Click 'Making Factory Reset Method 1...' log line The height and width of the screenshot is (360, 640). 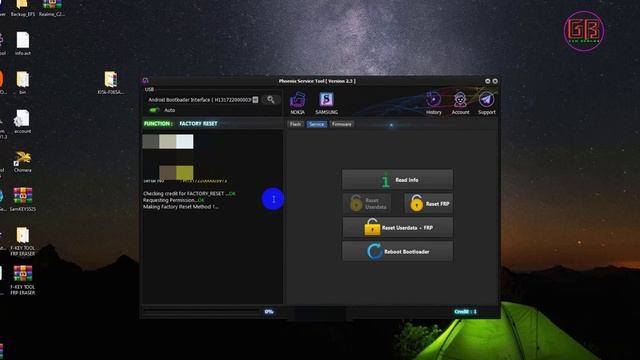click(x=181, y=207)
